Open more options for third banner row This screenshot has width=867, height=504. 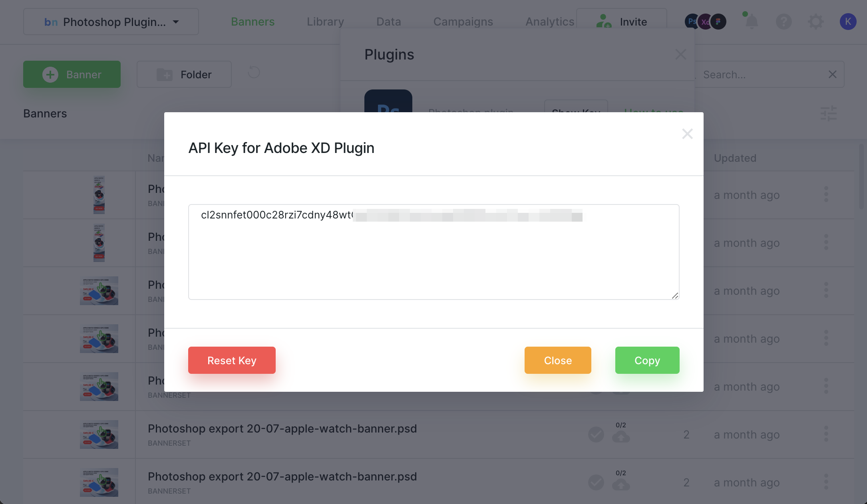click(826, 290)
